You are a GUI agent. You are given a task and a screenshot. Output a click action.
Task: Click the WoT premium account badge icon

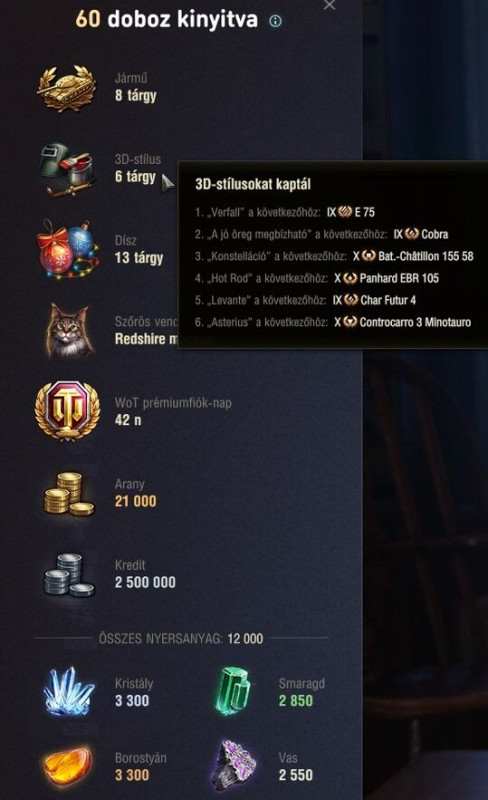click(x=67, y=411)
